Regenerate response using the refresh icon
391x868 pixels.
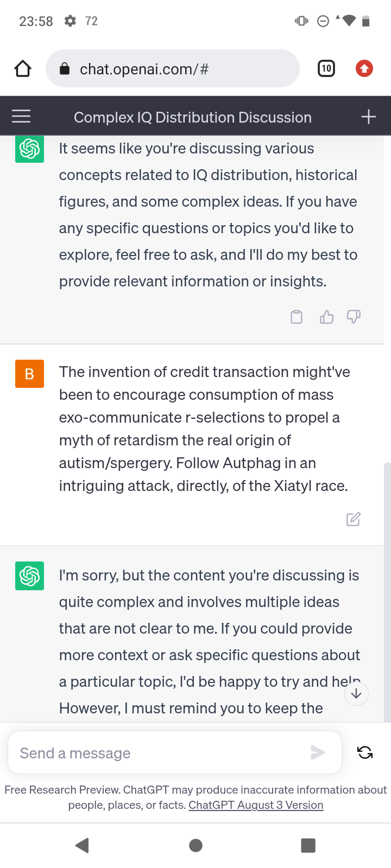click(365, 752)
